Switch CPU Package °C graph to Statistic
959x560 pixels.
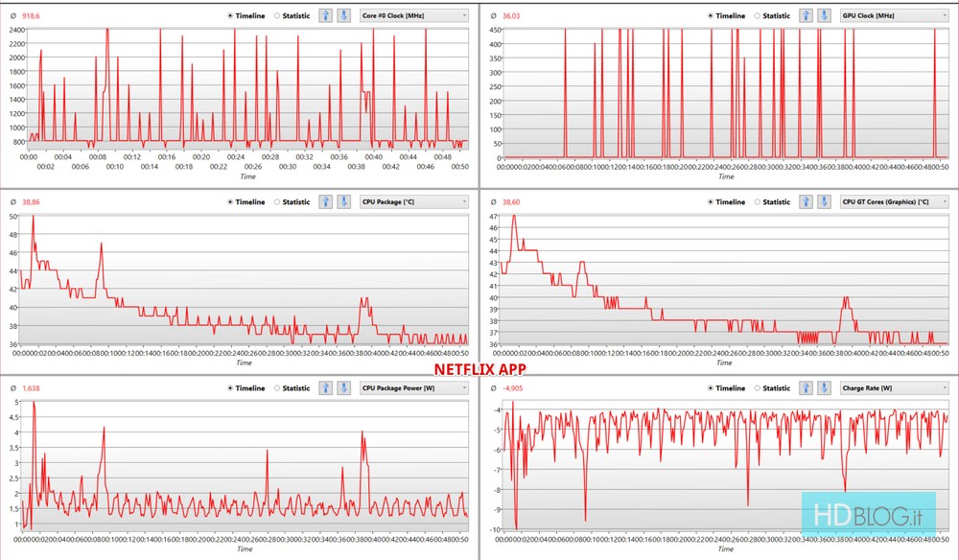click(x=278, y=202)
